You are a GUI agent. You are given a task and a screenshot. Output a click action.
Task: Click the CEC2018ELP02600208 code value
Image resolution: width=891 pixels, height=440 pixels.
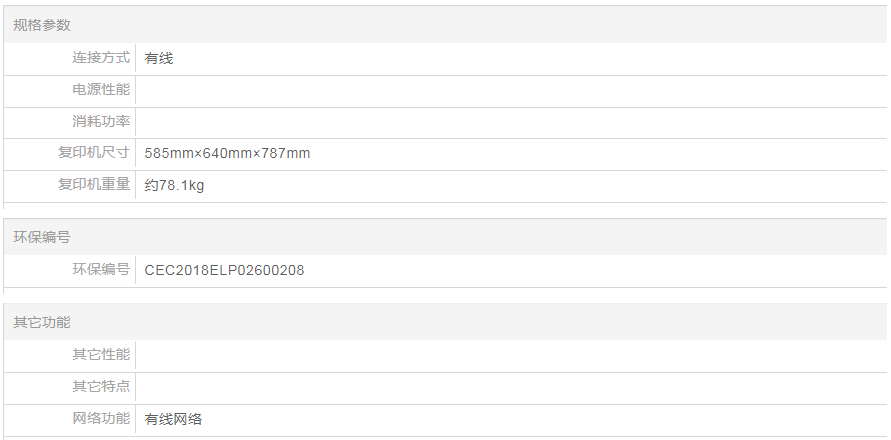pos(224,270)
